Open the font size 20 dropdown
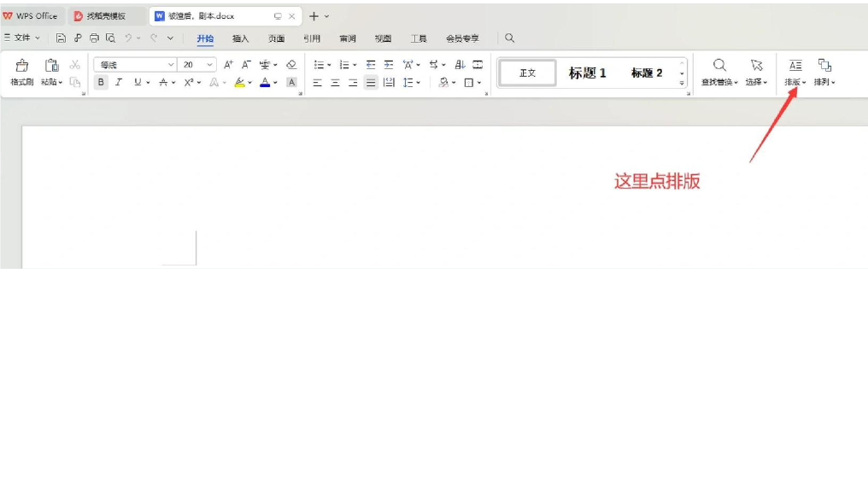The height and width of the screenshot is (484, 868). tap(210, 65)
